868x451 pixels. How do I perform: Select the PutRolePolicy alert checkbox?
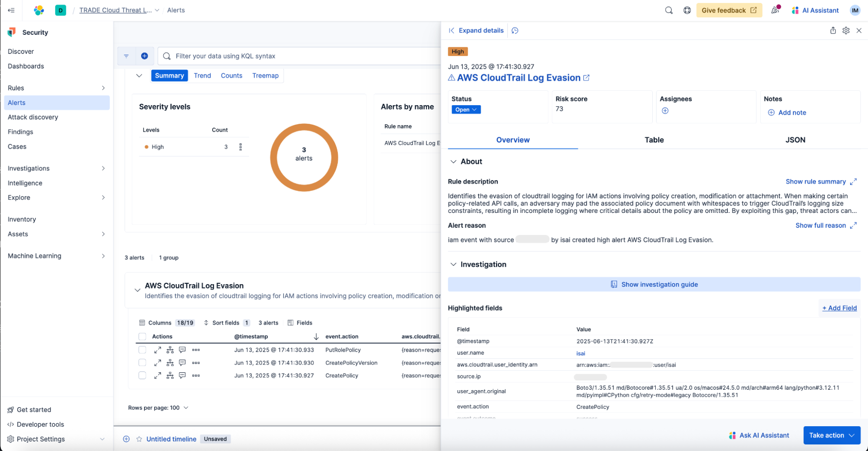click(142, 350)
